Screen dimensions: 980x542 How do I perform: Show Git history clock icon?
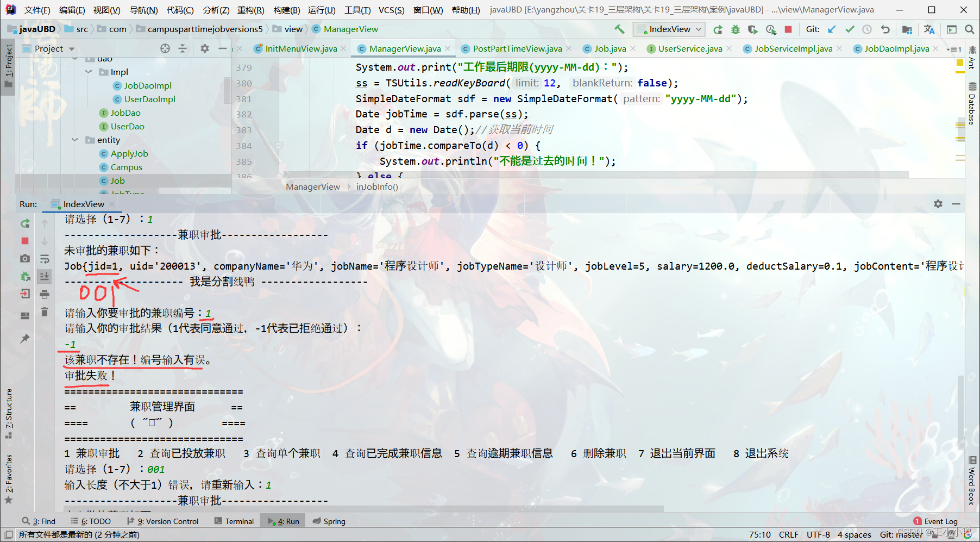click(x=867, y=29)
